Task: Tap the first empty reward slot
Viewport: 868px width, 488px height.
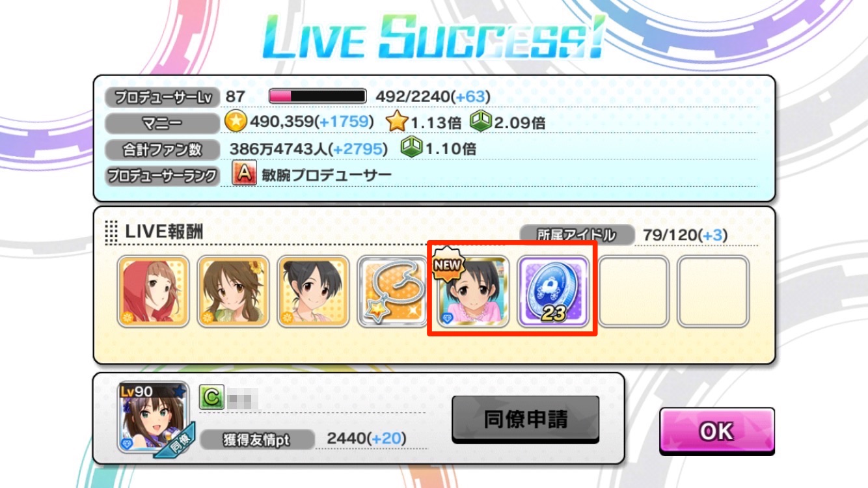Action: coord(633,291)
